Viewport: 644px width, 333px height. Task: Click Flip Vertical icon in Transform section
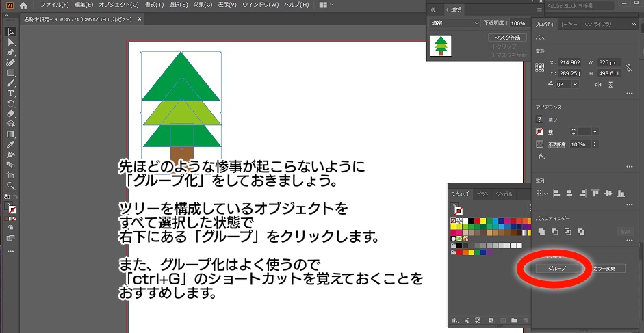point(610,84)
